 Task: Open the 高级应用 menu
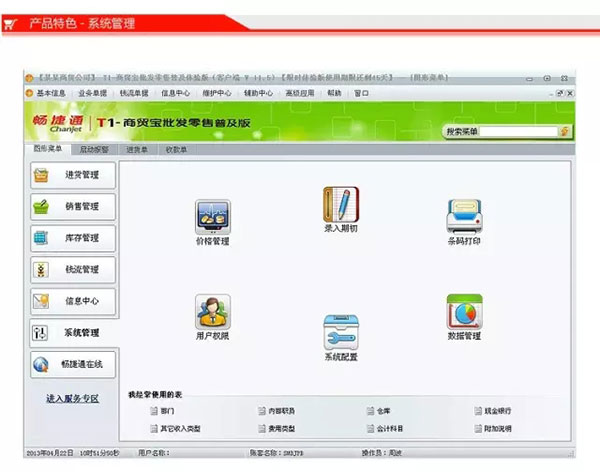(x=300, y=93)
